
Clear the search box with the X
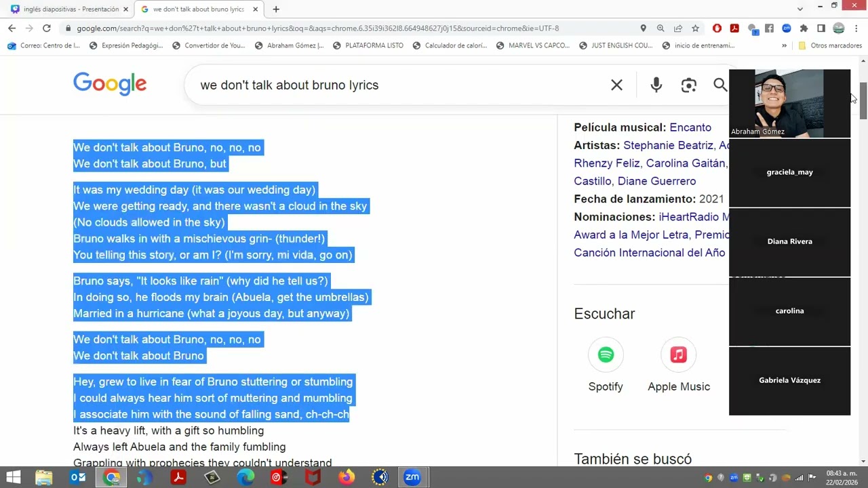point(616,85)
